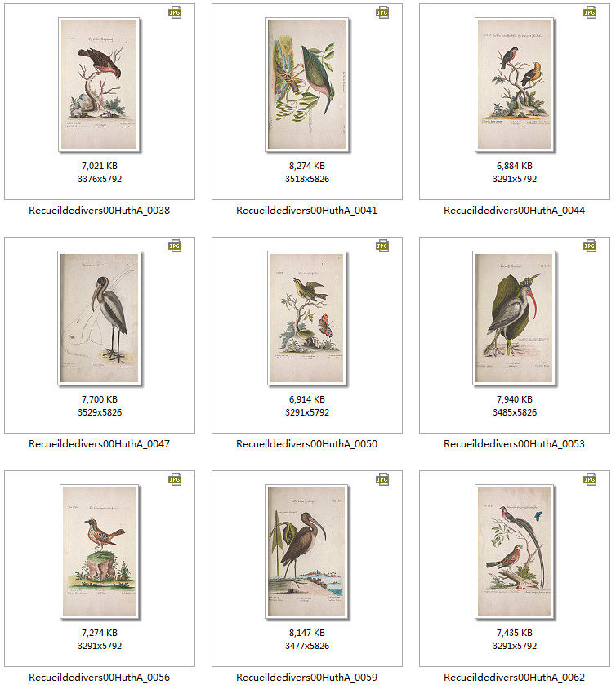Screen dimensions: 616x685
Task: Click filename label Recueildedivers00HuthA_0044
Action: [514, 210]
